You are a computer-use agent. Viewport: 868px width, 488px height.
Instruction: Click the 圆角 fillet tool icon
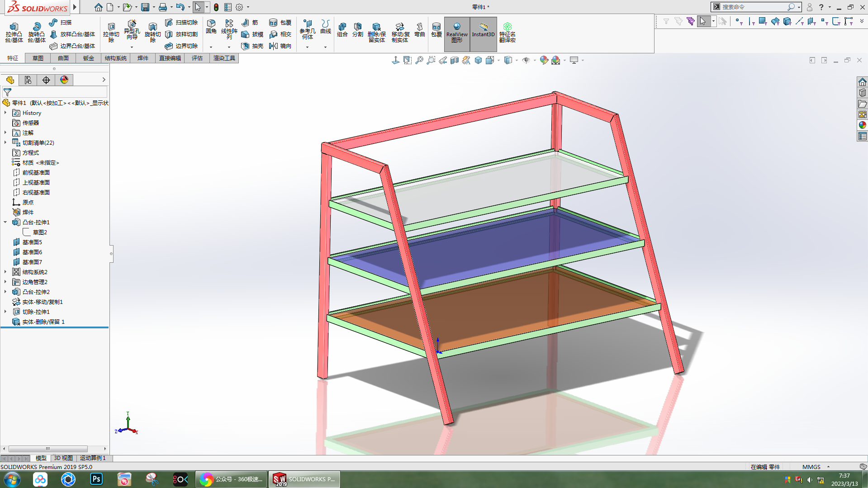[x=211, y=27]
